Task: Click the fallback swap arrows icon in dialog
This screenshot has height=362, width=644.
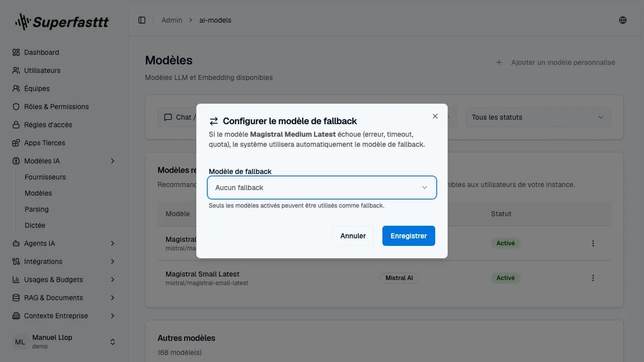Action: (214, 121)
